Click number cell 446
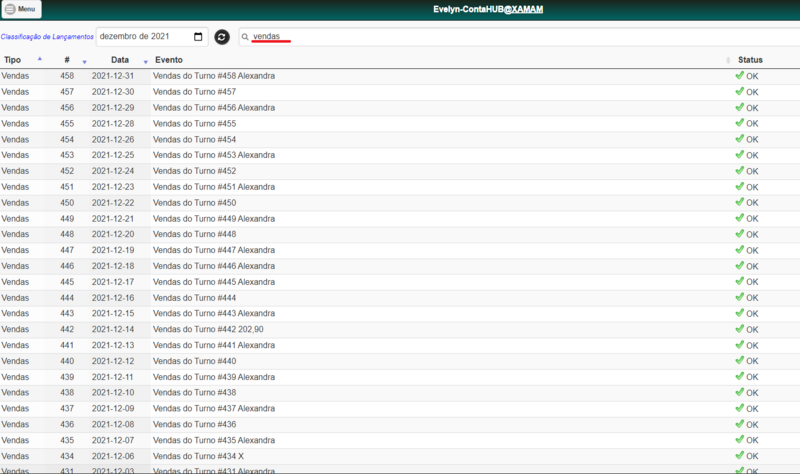Image resolution: width=800 pixels, height=474 pixels. [67, 266]
